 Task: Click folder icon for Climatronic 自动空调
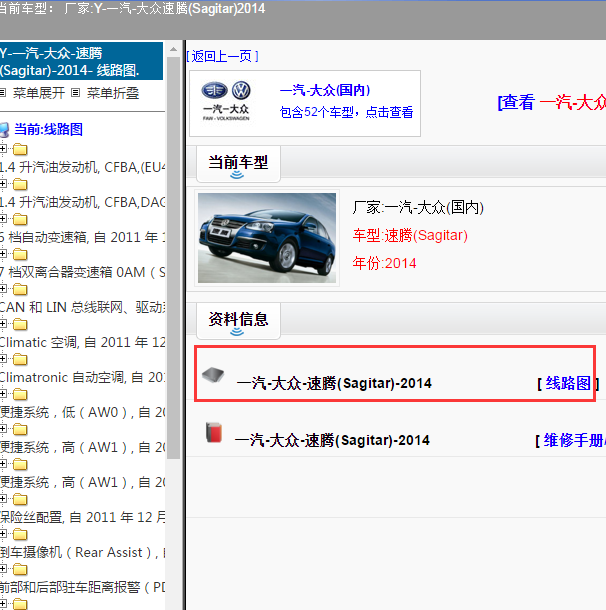coord(20,359)
